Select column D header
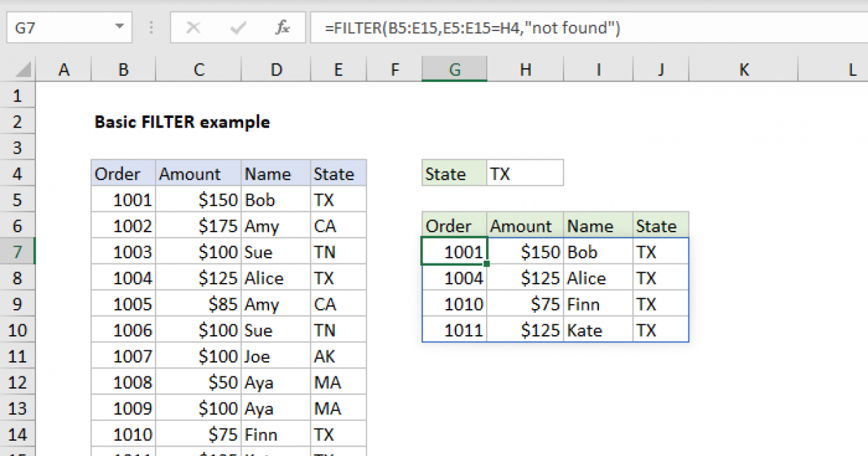Viewport: 868px width, 456px height. tap(276, 69)
